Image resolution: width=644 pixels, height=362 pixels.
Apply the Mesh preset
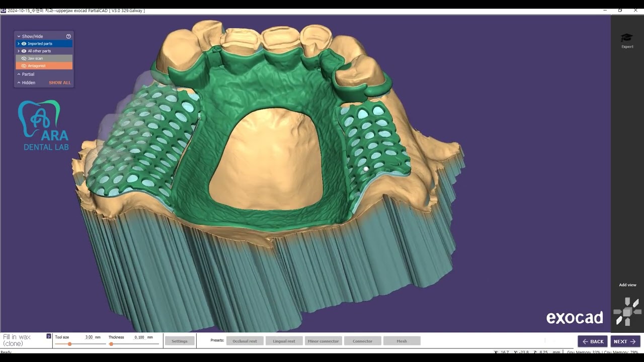(401, 341)
